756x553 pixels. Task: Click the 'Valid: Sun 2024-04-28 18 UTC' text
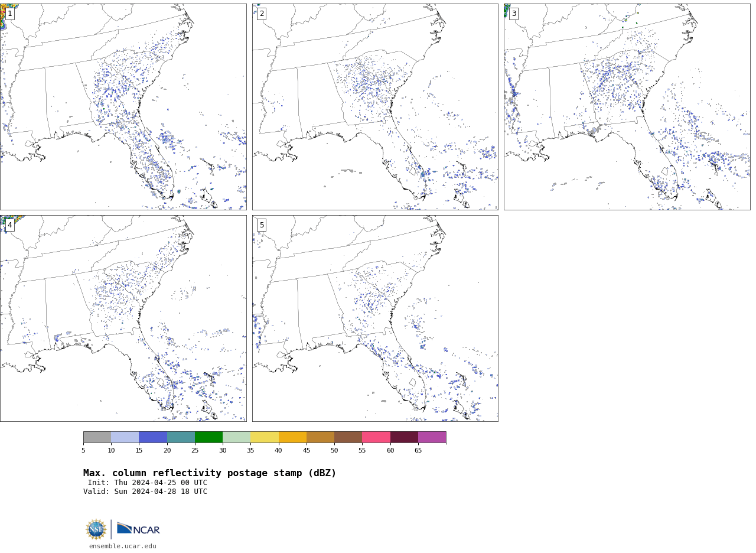coord(145,492)
